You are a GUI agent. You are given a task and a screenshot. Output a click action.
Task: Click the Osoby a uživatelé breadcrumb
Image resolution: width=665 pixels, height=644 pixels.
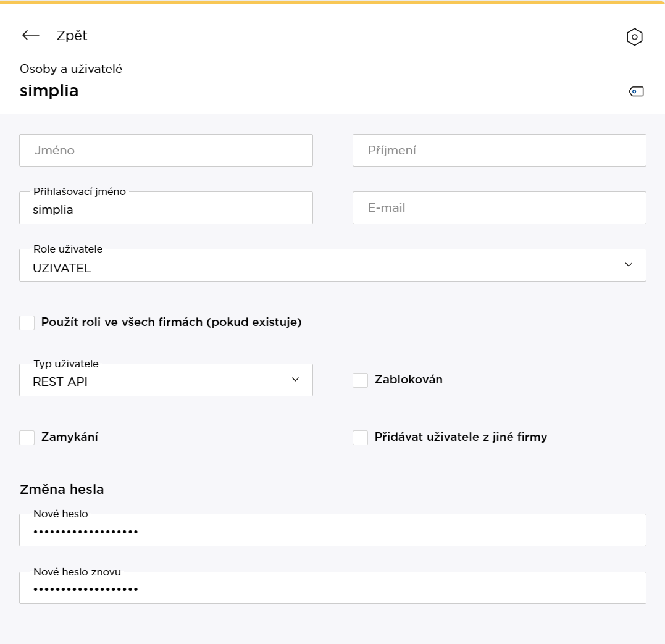[71, 69]
